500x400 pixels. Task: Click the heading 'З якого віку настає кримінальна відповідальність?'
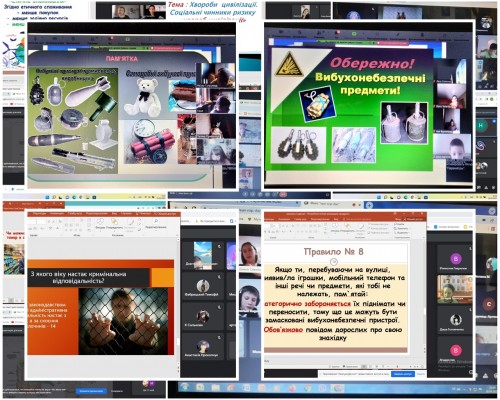click(78, 277)
